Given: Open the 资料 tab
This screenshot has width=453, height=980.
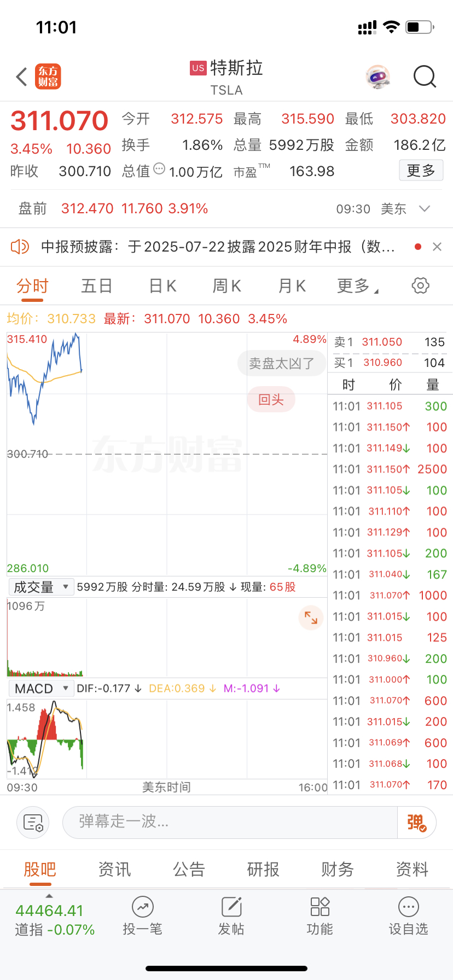Looking at the screenshot, I should pos(412,869).
